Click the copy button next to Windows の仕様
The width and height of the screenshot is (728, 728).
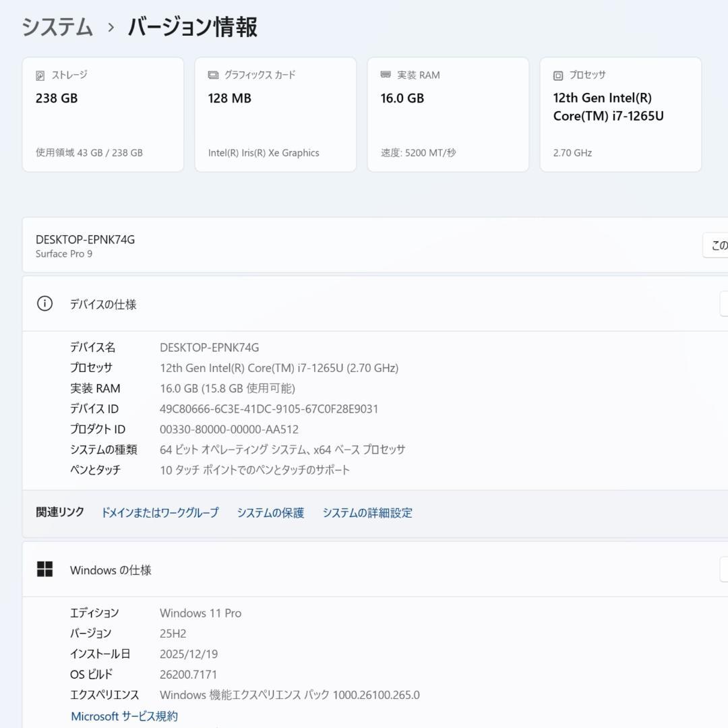[x=723, y=570]
